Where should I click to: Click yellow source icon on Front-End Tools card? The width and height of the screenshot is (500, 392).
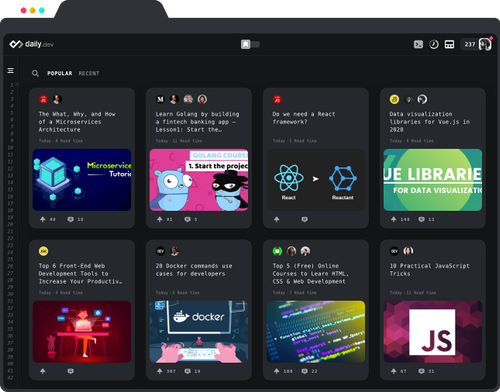click(43, 251)
